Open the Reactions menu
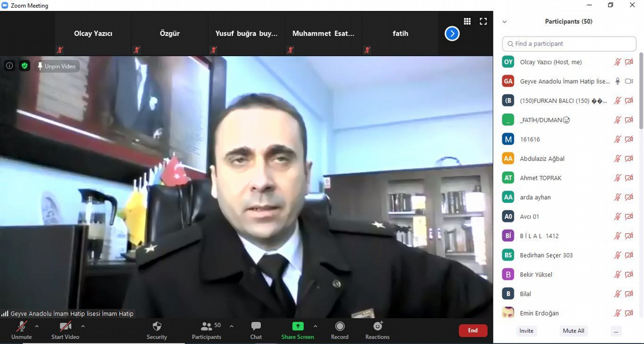Viewport: 644px width, 344px height. click(377, 330)
